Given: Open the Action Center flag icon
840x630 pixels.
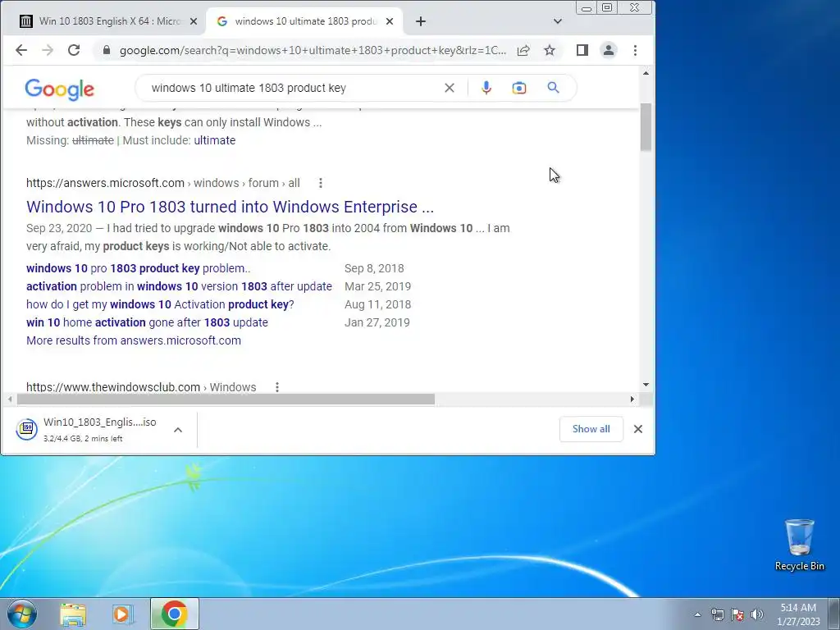Looking at the screenshot, I should (x=737, y=614).
